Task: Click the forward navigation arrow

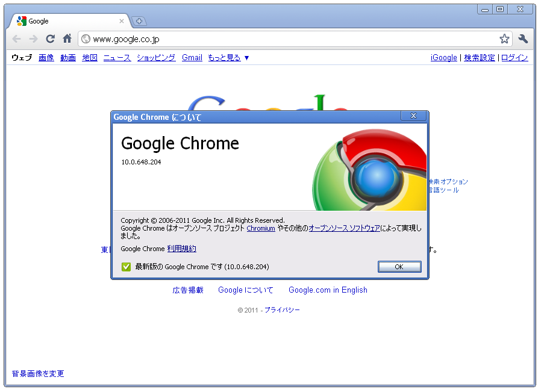Action: pos(33,39)
